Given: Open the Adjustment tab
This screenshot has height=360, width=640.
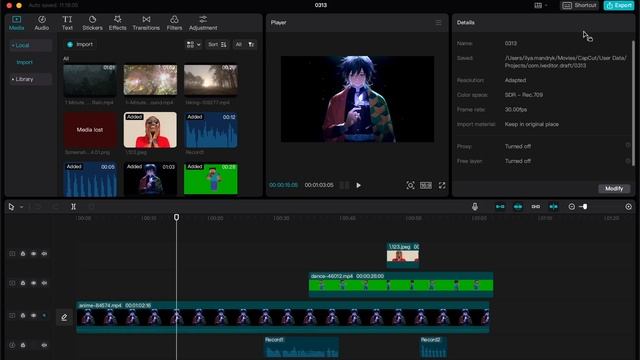Looking at the screenshot, I should click(203, 23).
